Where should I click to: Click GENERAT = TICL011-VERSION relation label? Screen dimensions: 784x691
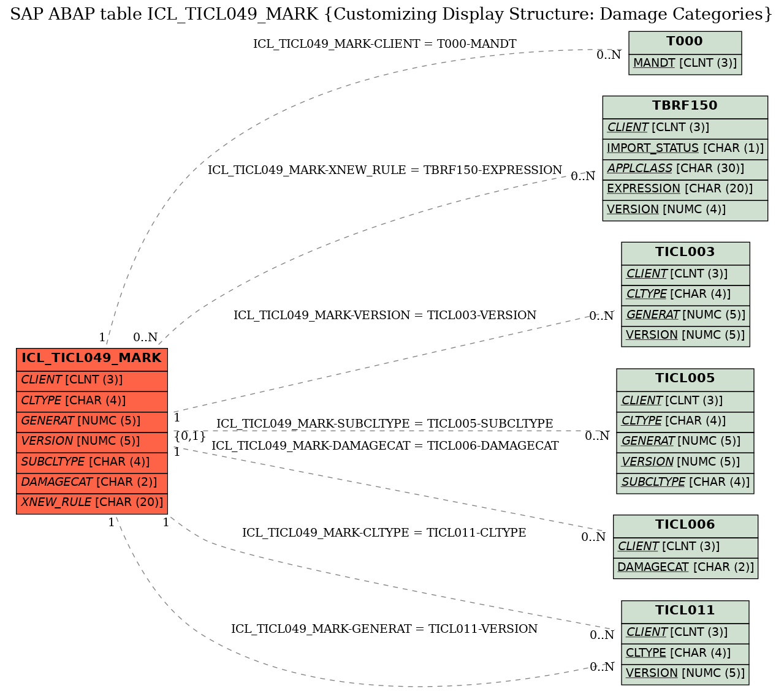pos(384,629)
